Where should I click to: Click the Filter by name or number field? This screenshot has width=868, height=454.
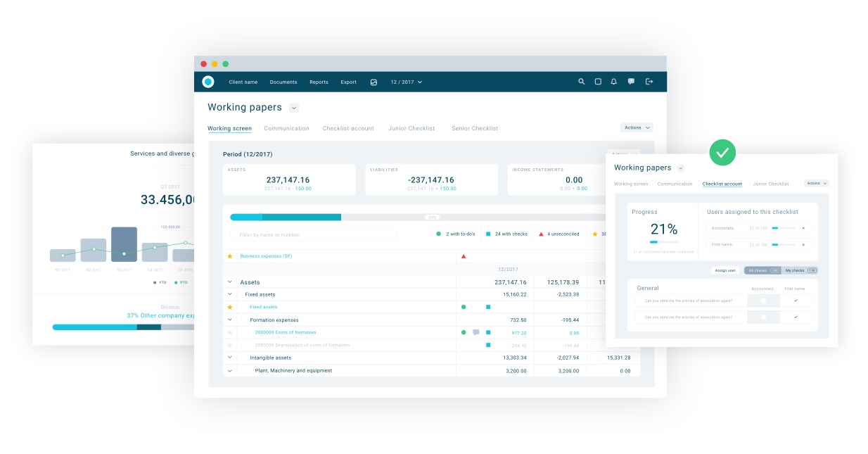click(313, 234)
